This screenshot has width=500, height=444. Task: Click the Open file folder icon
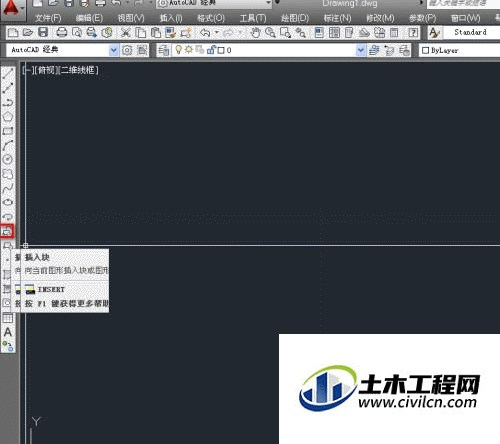point(28,33)
